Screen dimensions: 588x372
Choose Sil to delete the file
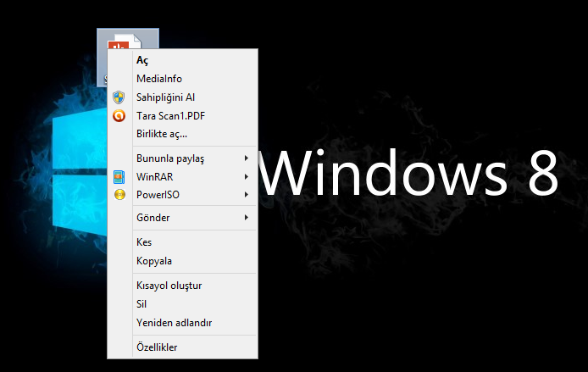[x=183, y=303]
